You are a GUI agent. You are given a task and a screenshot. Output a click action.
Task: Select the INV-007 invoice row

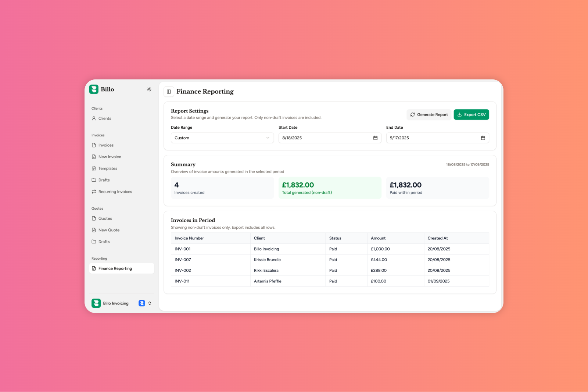(330, 260)
